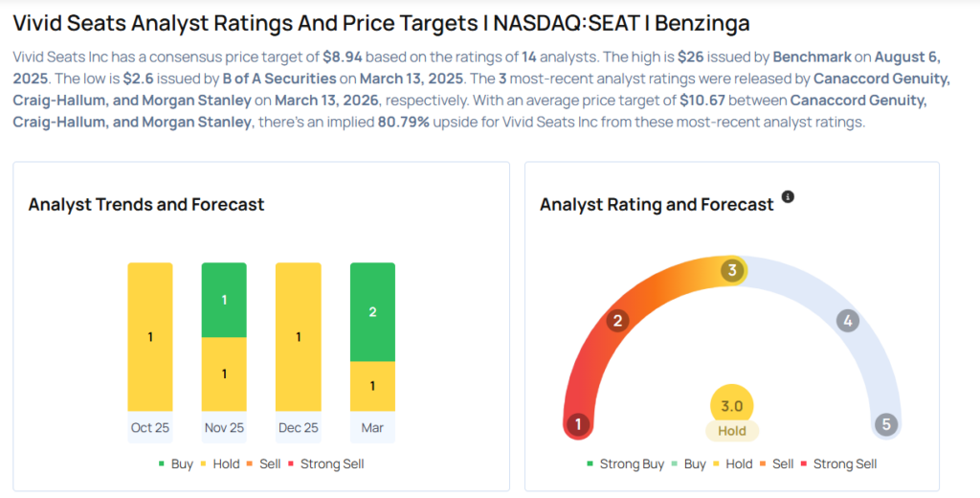
Task: Click the green Buy segment for Nov 25
Action: (x=224, y=300)
